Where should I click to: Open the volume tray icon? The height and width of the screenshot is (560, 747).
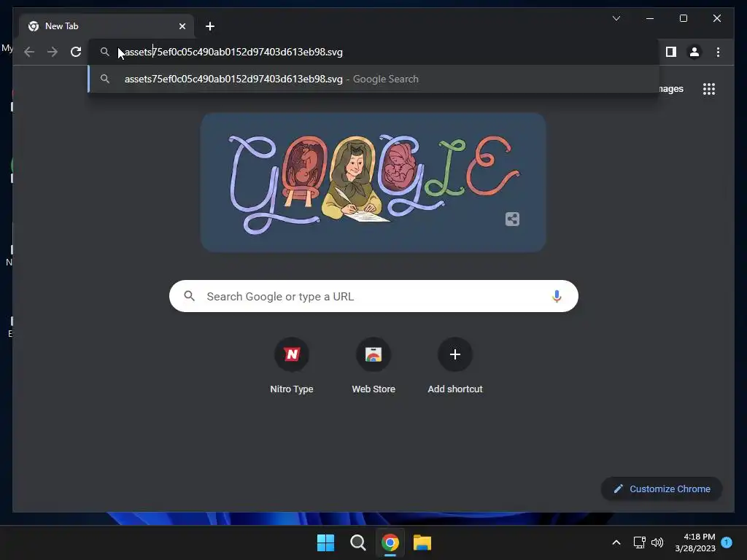(657, 542)
